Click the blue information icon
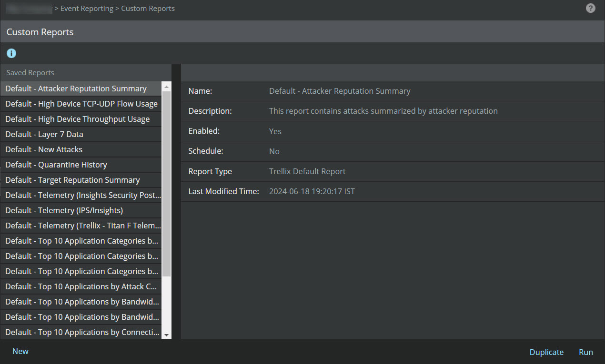The width and height of the screenshot is (605, 364). pyautogui.click(x=11, y=53)
